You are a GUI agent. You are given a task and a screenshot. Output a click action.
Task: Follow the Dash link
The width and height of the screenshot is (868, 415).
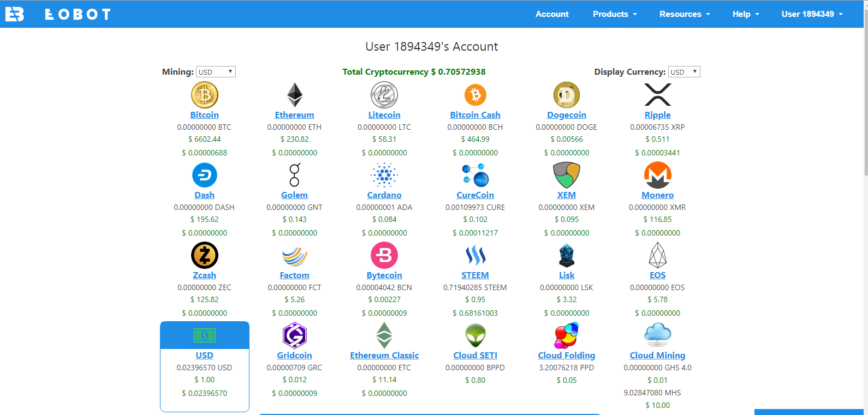[205, 195]
